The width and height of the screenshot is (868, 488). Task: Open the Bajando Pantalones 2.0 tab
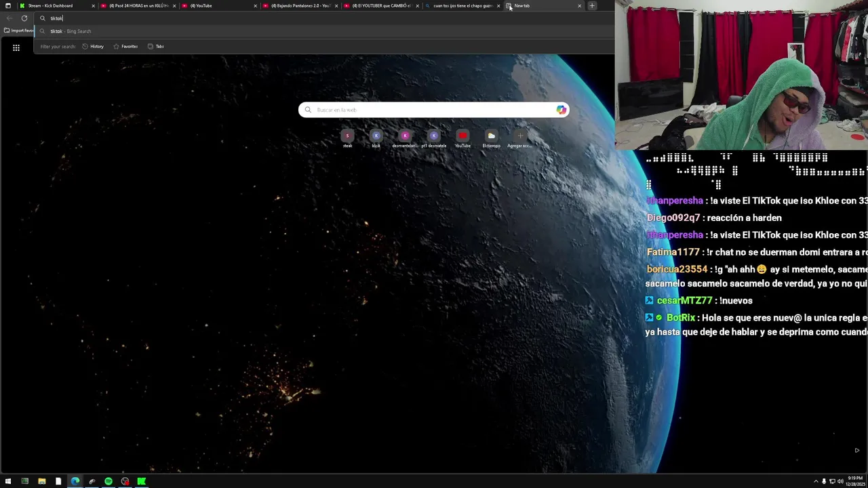(x=300, y=5)
